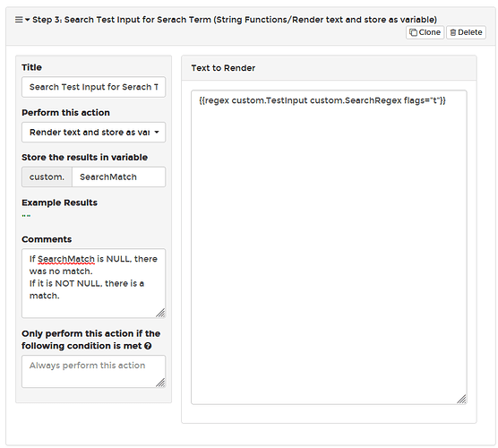Click in the regex Text to Render editor
The image size is (498, 448).
coord(329,247)
